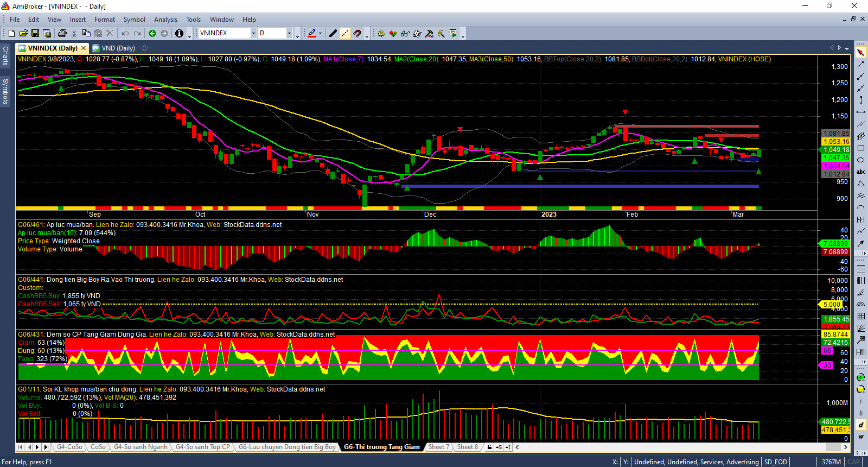Select the Arrow drawing tool

(x=861, y=243)
